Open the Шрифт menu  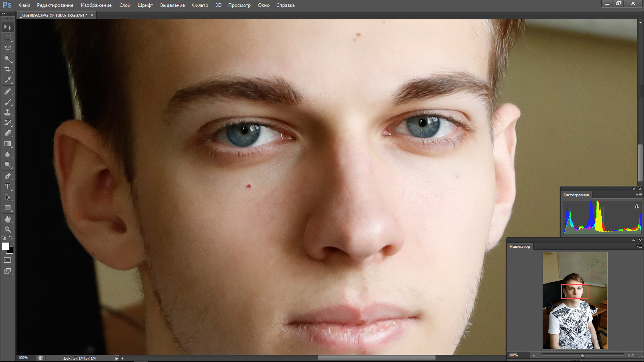(x=145, y=5)
